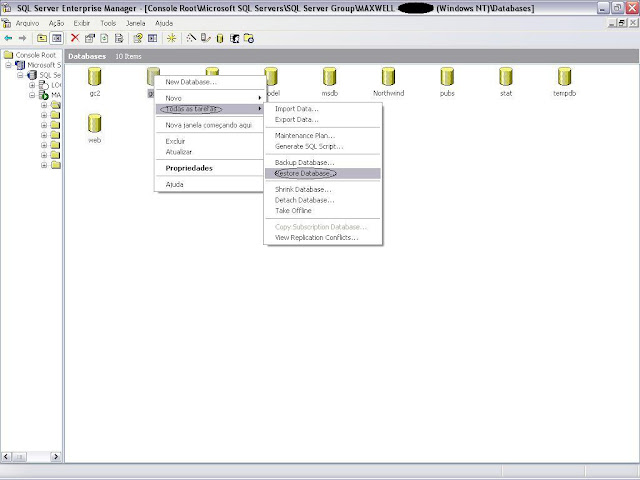Click the Run a Wizard wand icon
Viewport: 640px width, 480px height.
(x=191, y=38)
